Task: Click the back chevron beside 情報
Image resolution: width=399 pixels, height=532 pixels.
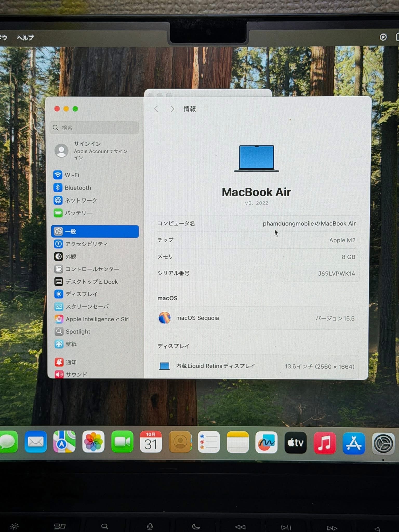Action: pyautogui.click(x=156, y=109)
